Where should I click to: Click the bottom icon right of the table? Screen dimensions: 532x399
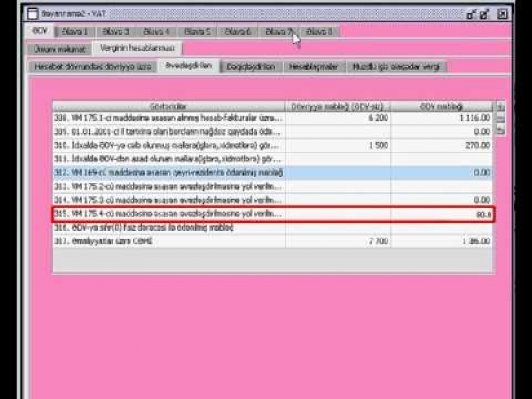click(501, 129)
